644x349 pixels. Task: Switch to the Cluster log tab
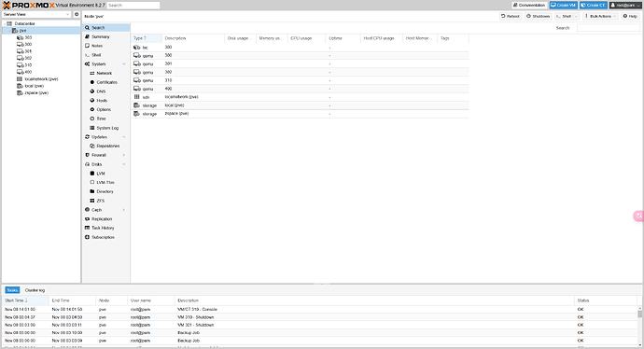tap(35, 290)
